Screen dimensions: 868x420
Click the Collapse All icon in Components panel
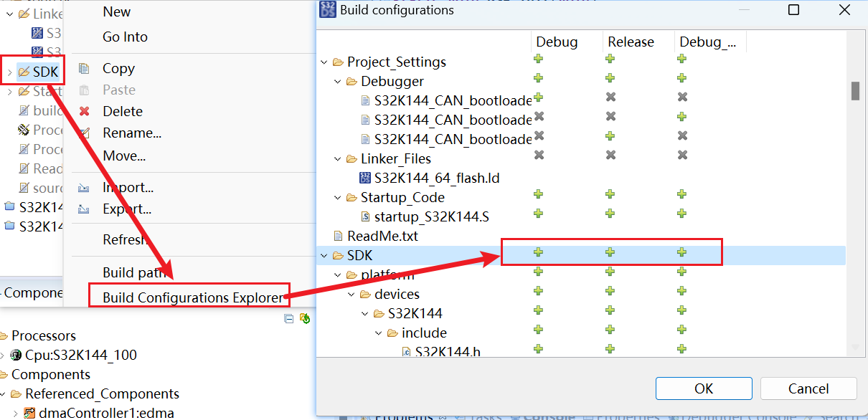coord(288,318)
